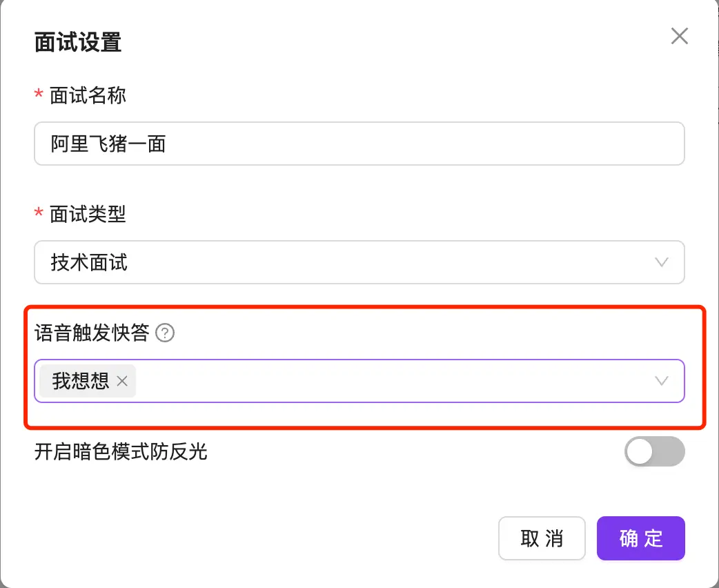Viewport: 719px width, 588px height.
Task: Click the red asterisk before 面试名称
Action: click(39, 95)
